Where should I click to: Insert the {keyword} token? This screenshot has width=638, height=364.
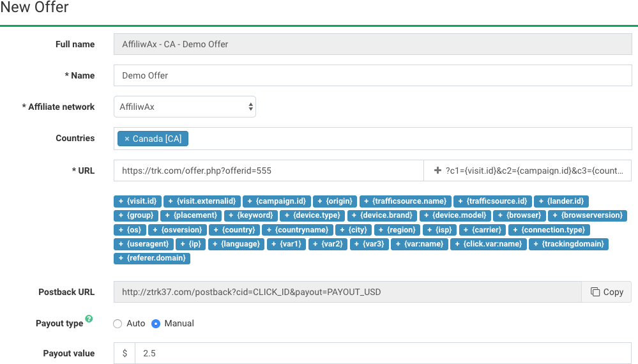[x=251, y=215]
